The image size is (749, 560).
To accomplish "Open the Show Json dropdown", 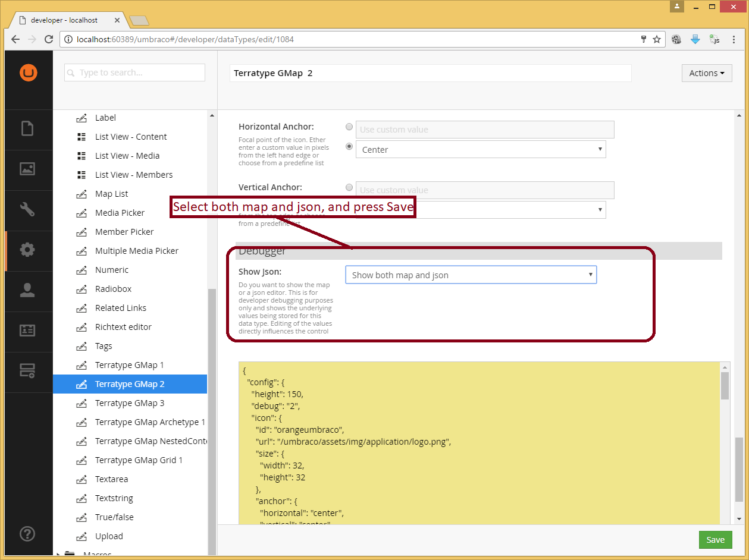I will tap(471, 275).
